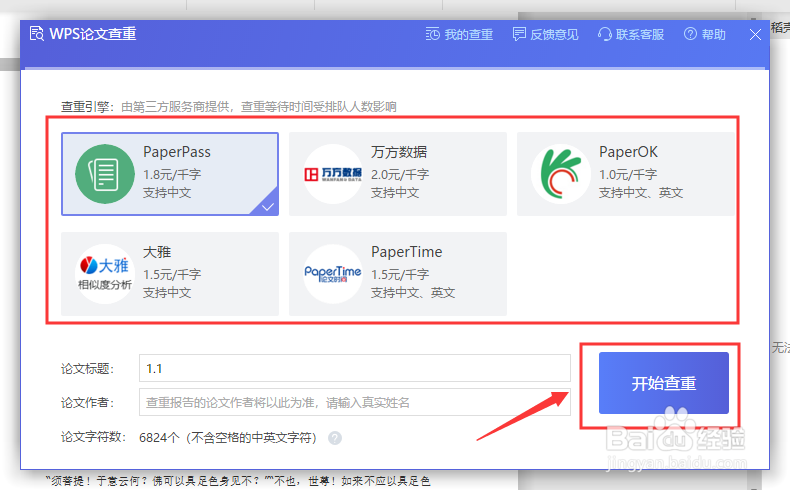Click the 1.8元/千字 price text

(x=172, y=174)
